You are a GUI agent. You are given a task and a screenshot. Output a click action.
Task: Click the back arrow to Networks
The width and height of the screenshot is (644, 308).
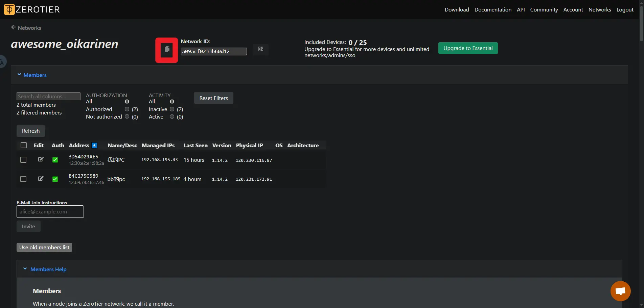coord(14,27)
